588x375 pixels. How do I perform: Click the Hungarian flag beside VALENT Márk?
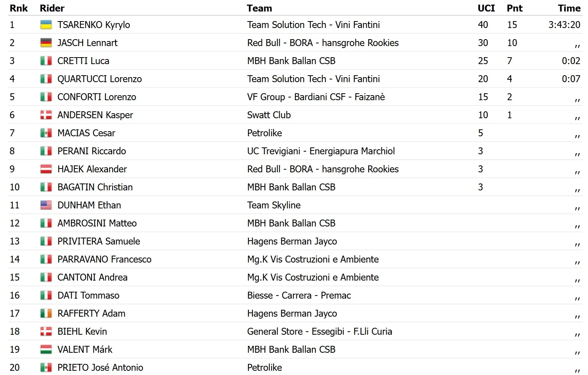tap(46, 350)
